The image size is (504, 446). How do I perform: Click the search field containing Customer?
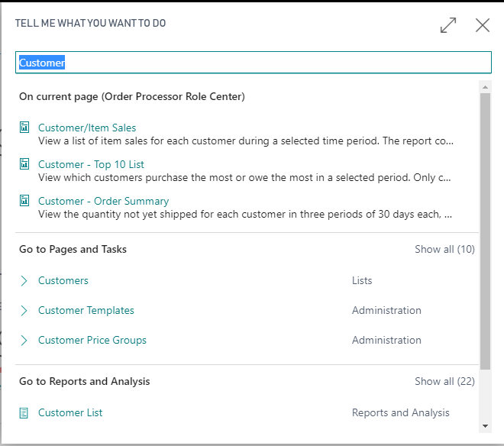[254, 63]
